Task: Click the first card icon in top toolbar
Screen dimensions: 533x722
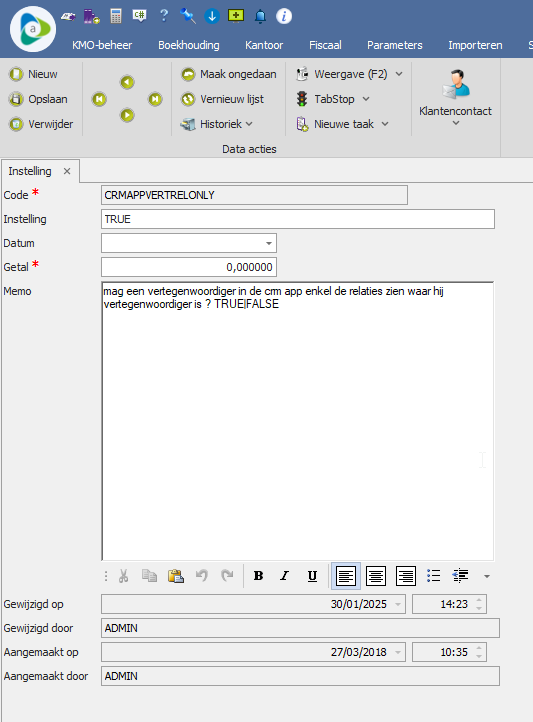Action: point(68,17)
